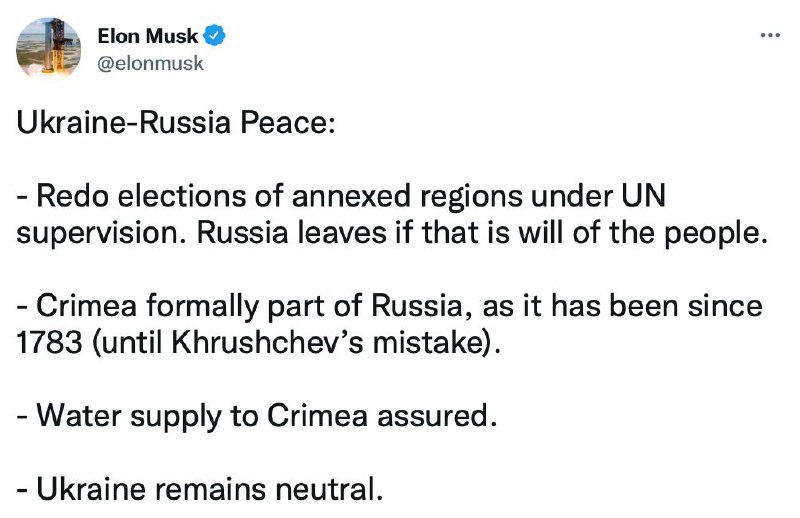
Task: Click the "Water supply to Crimea assured" line
Action: [257, 416]
